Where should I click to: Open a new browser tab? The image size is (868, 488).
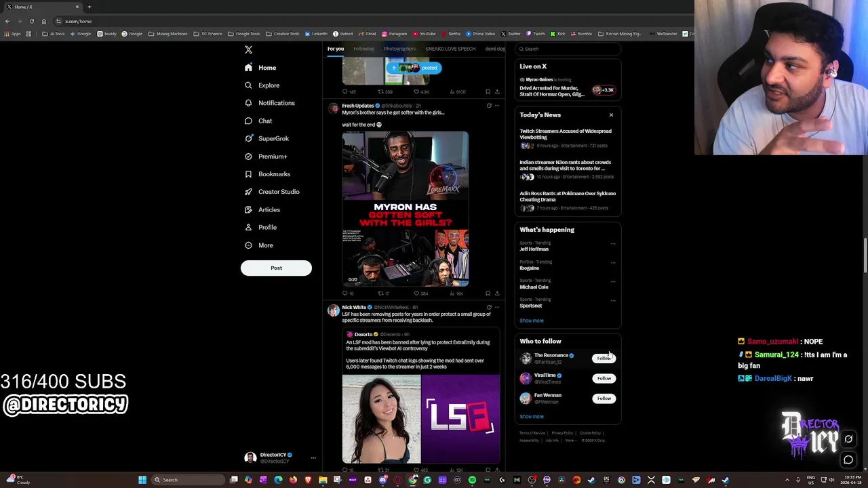click(89, 7)
